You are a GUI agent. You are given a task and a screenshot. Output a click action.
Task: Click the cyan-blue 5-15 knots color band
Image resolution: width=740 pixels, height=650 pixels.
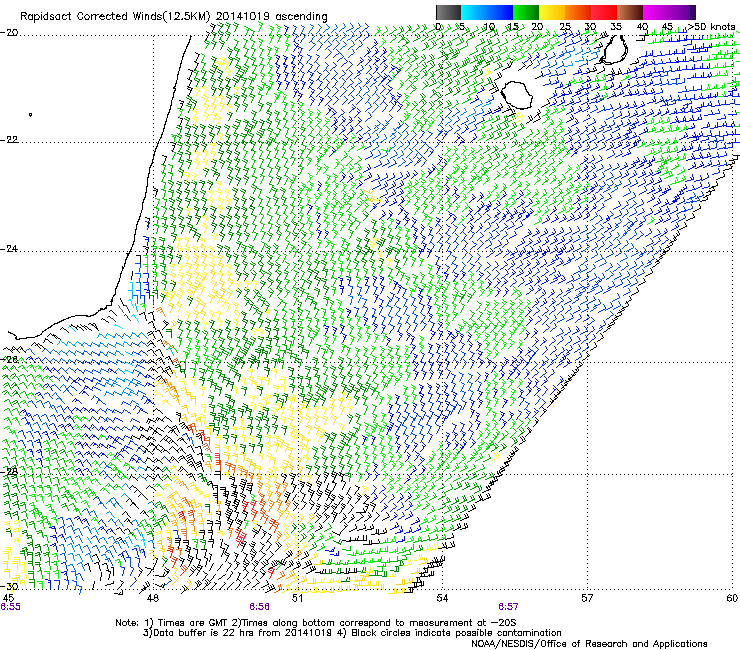pyautogui.click(x=487, y=12)
